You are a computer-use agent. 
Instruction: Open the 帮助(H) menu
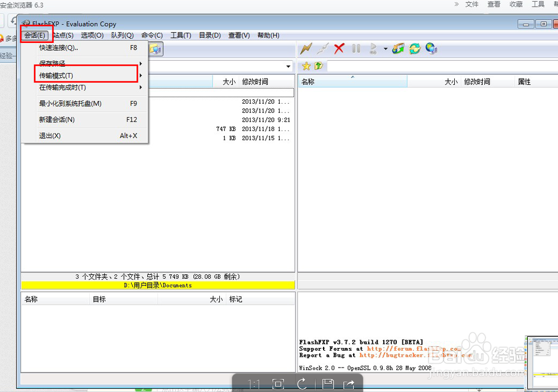click(268, 35)
